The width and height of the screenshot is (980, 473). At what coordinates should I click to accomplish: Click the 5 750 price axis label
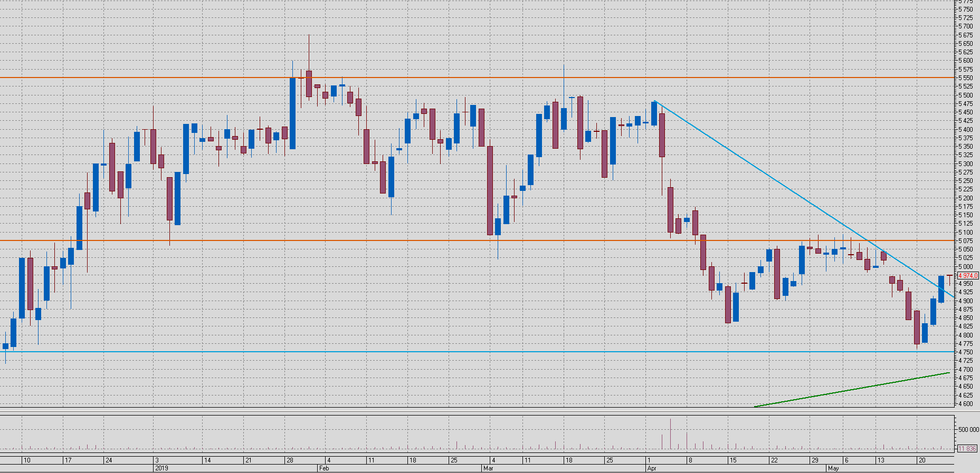[x=966, y=9]
